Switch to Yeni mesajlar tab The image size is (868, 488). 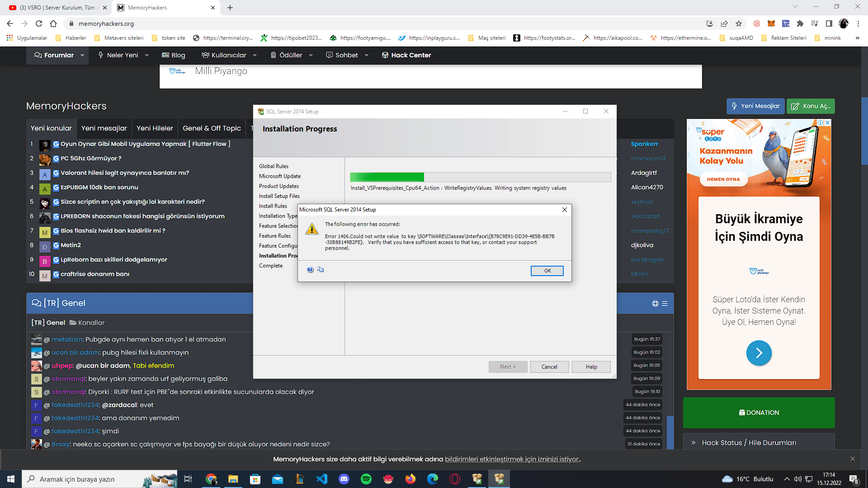(x=104, y=128)
